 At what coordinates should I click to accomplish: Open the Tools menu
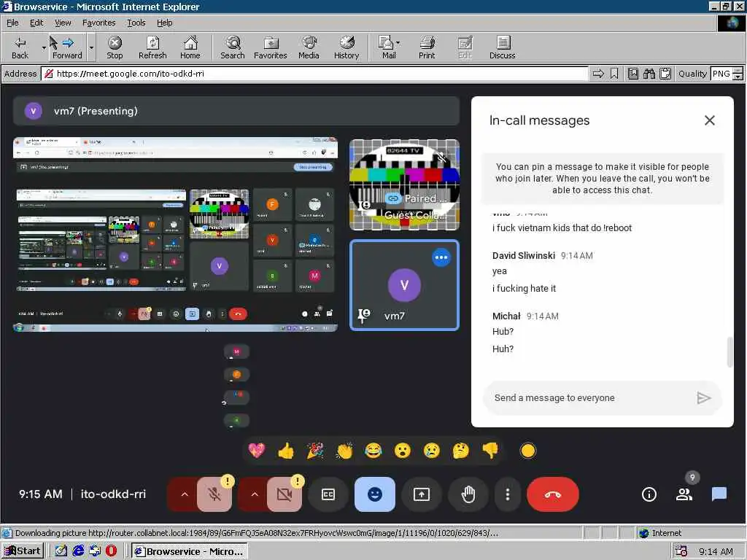(x=136, y=23)
